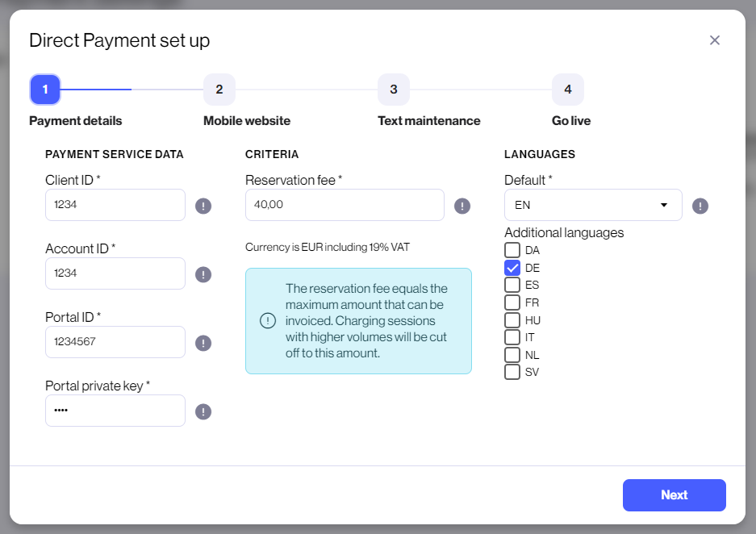Uncheck the DE additional language
The image size is (756, 534).
pos(512,267)
